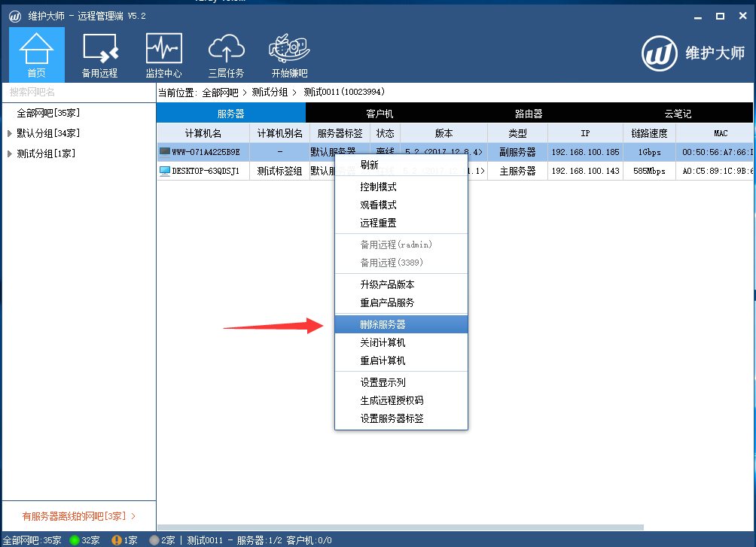Screen dimensions: 756x547
Task: Sort by the 计算机名 column header
Action: click(203, 133)
